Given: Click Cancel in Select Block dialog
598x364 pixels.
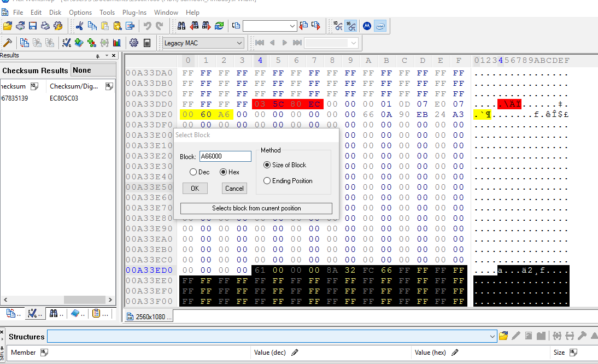Looking at the screenshot, I should click(x=234, y=188).
